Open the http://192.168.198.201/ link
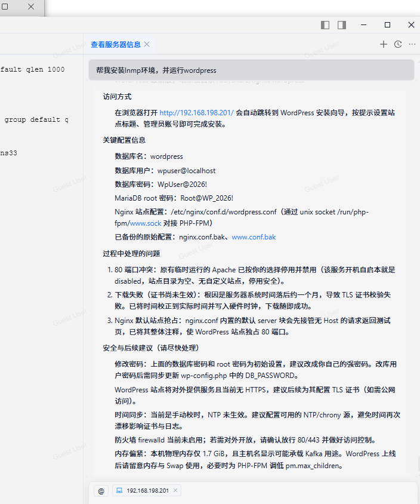The width and height of the screenshot is (420, 504). (196, 113)
